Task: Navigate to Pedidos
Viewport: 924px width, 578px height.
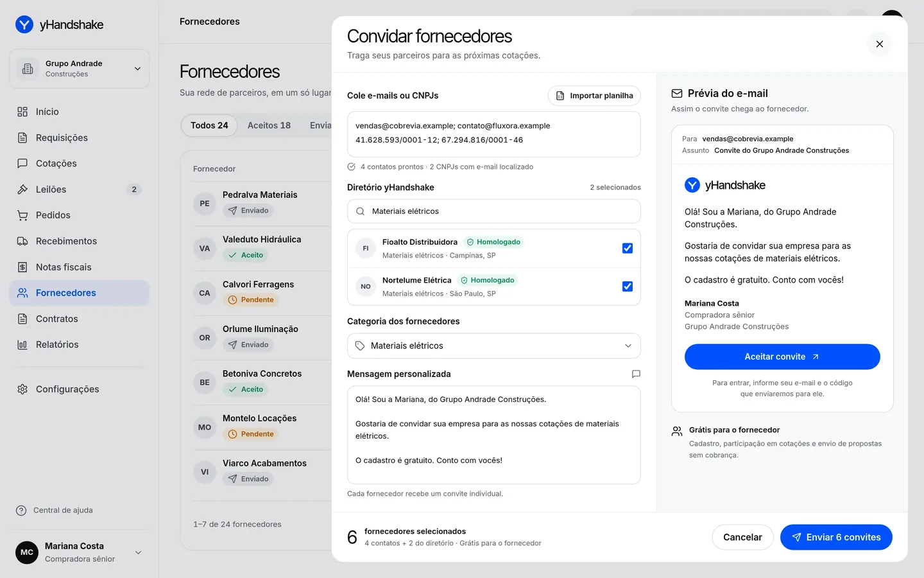Action: [x=80, y=215]
